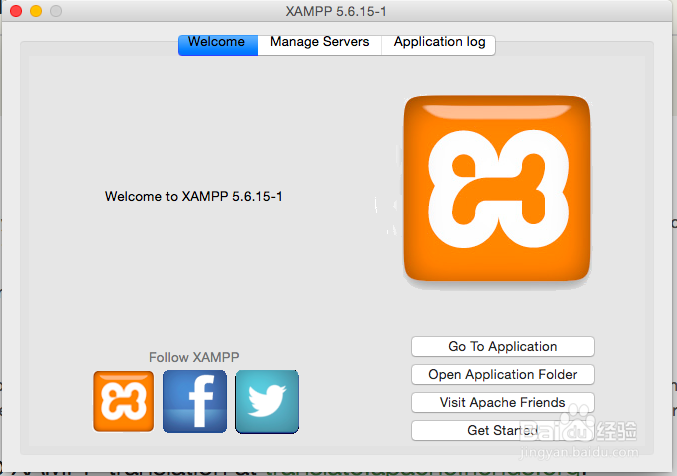The height and width of the screenshot is (476, 677).
Task: Click the window title 'XAMPP 5.6.15-1'
Action: click(x=336, y=11)
